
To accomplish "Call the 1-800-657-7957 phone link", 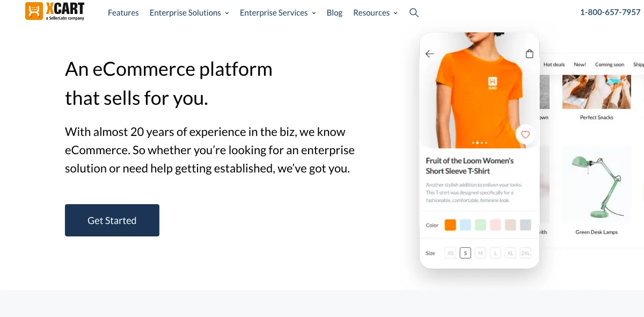I will pyautogui.click(x=610, y=12).
